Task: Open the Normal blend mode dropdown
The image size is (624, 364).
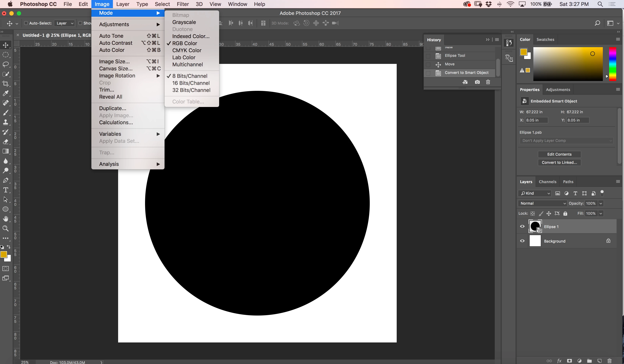Action: (542, 203)
